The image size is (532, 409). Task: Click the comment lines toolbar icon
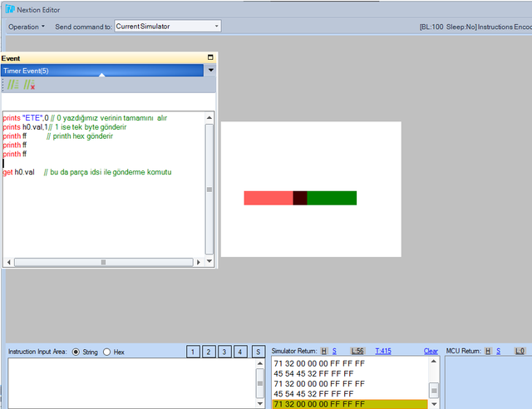pos(13,84)
